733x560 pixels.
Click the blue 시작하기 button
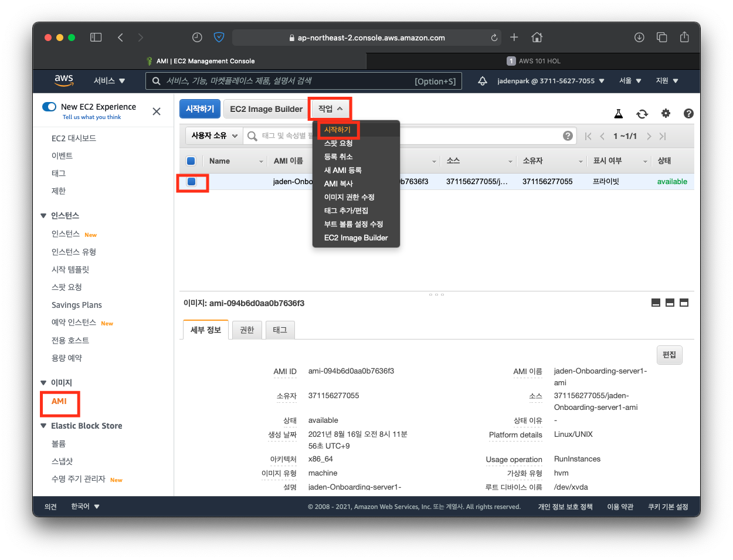pyautogui.click(x=200, y=108)
